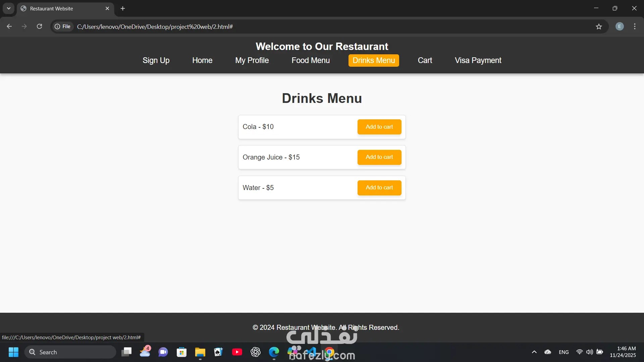
Task: Open Windows Start menu
Action: [x=13, y=352]
